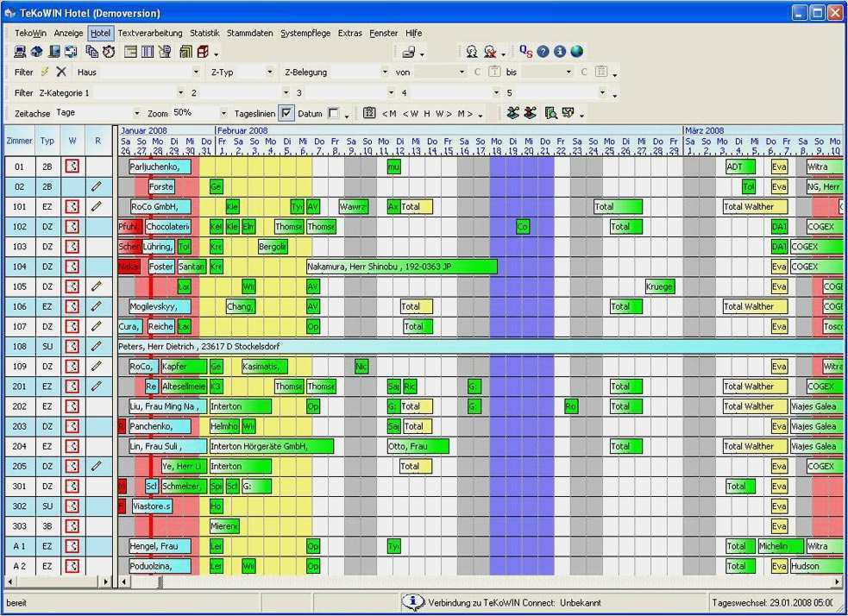Open the Zeitachse Tage dropdown

click(136, 113)
